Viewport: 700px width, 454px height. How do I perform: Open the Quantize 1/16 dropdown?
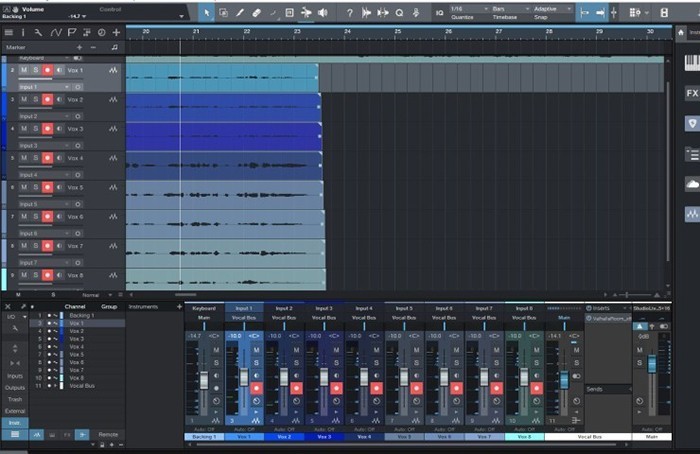[x=469, y=9]
